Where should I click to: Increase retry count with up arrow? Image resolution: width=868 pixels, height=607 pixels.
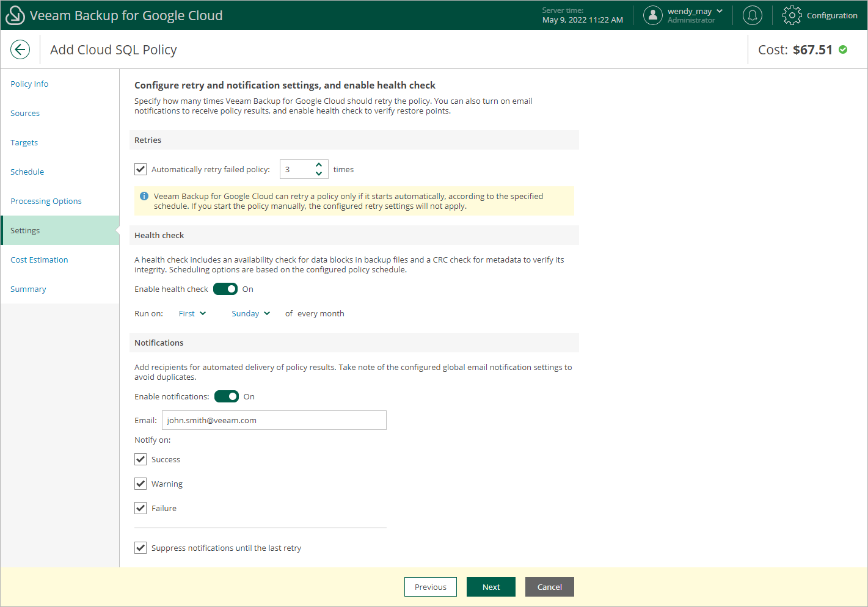(x=319, y=165)
